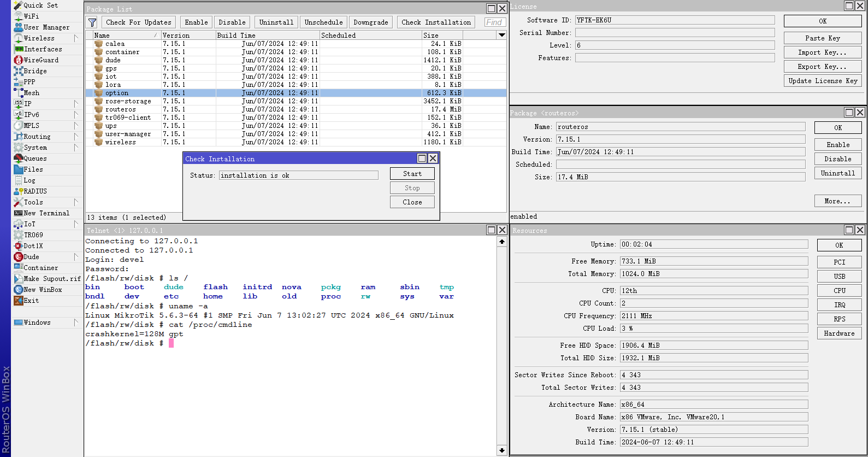Click Make Supout.rif item
Screen dimensions: 868x457
click(51, 279)
